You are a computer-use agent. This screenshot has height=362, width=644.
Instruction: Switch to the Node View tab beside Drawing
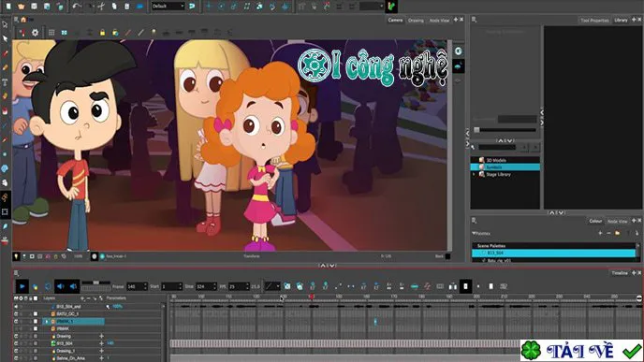(x=439, y=21)
